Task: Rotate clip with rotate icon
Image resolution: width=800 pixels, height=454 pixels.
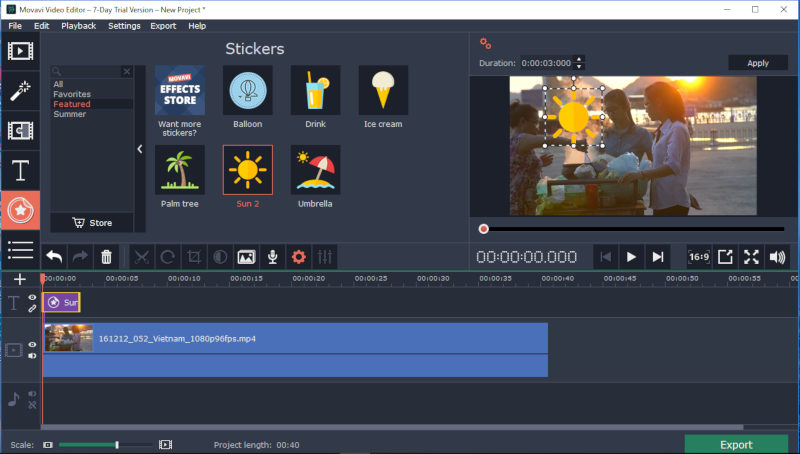Action: pyautogui.click(x=167, y=257)
